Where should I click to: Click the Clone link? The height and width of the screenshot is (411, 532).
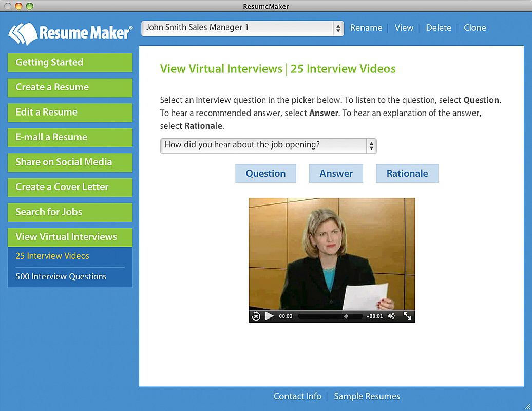474,28
